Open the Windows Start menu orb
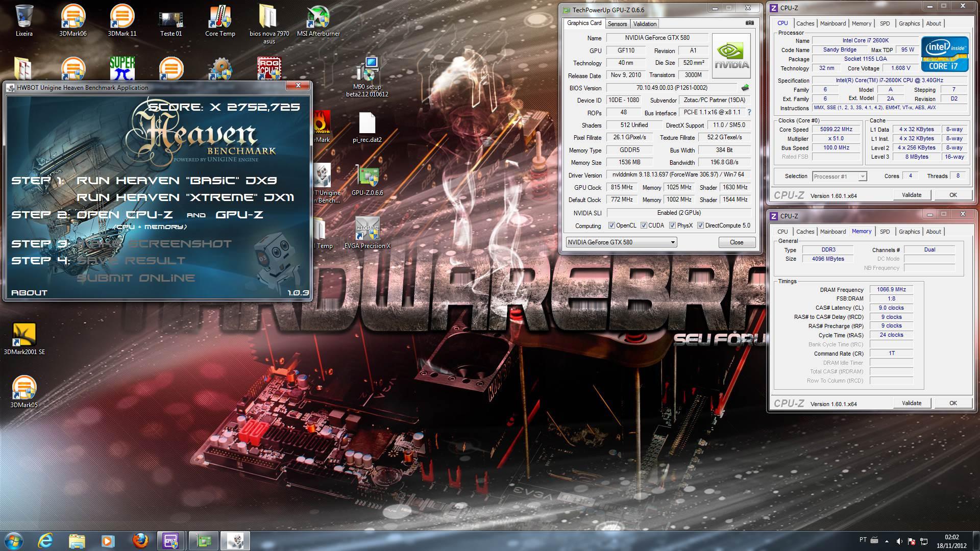 click(x=14, y=541)
